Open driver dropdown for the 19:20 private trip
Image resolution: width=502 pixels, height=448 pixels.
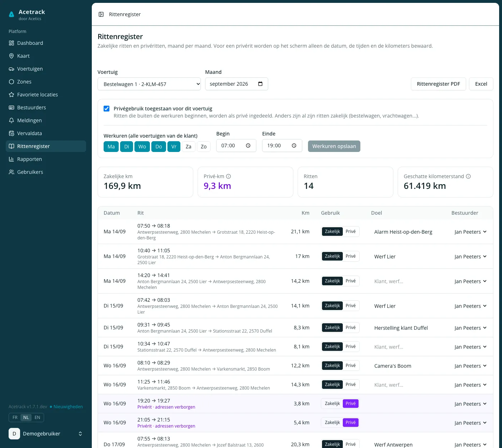tap(470, 404)
